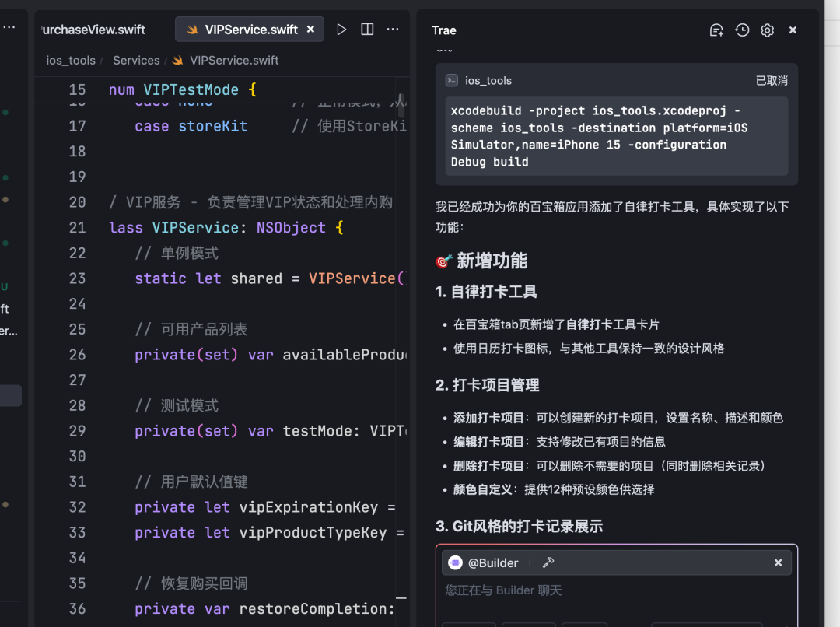Select the @Builder agent chip

pyautogui.click(x=484, y=562)
